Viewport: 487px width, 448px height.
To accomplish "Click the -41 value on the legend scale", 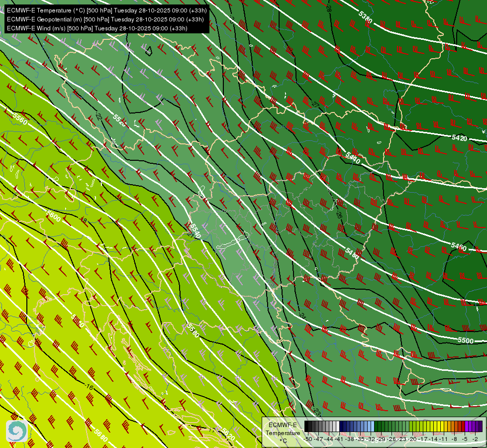I will pos(339,439).
